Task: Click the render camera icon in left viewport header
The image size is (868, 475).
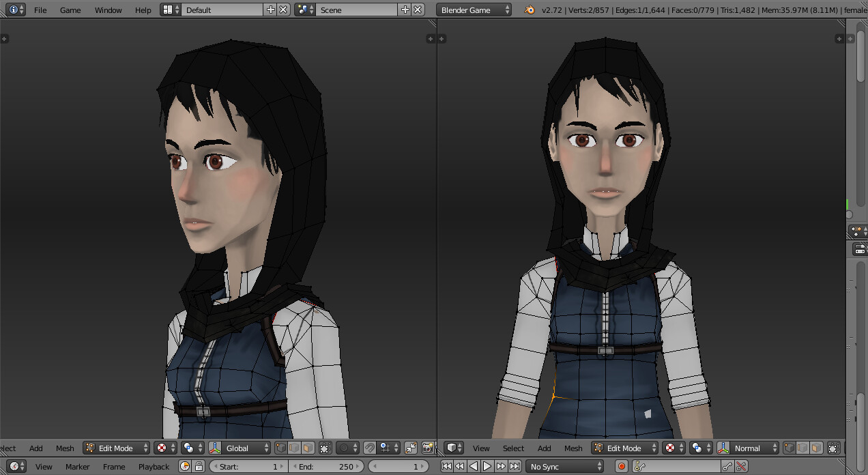Action: (427, 448)
